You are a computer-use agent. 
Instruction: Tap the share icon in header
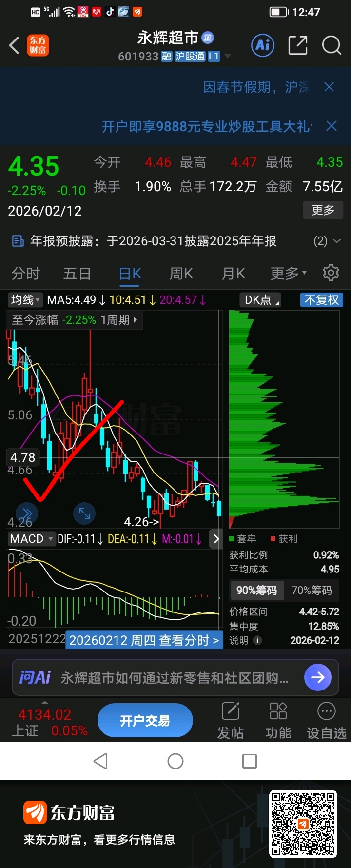[298, 45]
